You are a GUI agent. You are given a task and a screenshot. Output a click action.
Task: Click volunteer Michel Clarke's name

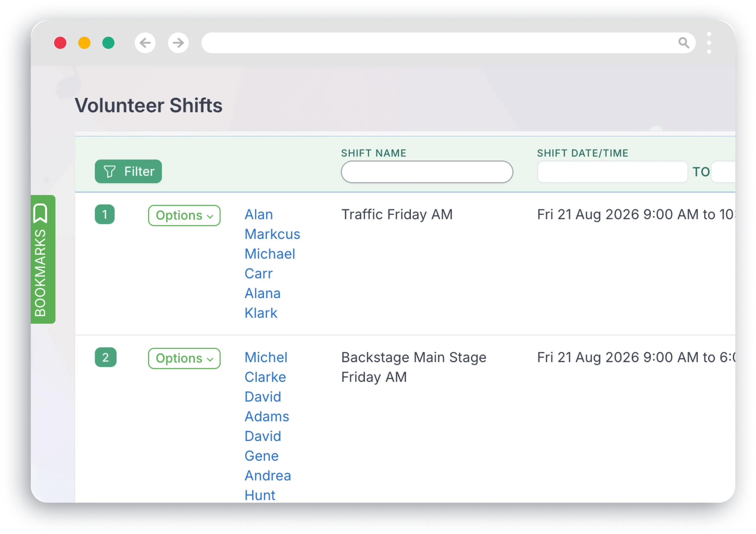click(265, 367)
